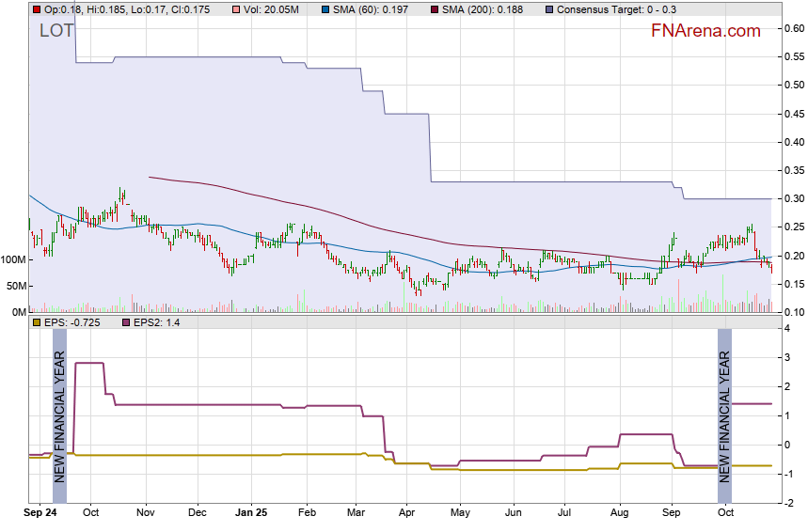Click the 'Jul' month axis label
The width and height of the screenshot is (808, 532).
click(565, 513)
